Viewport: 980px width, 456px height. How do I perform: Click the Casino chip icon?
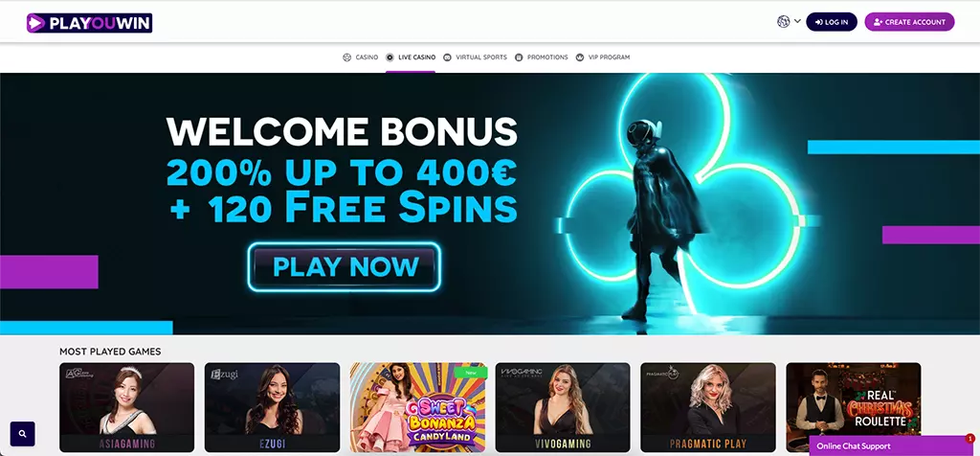point(346,57)
